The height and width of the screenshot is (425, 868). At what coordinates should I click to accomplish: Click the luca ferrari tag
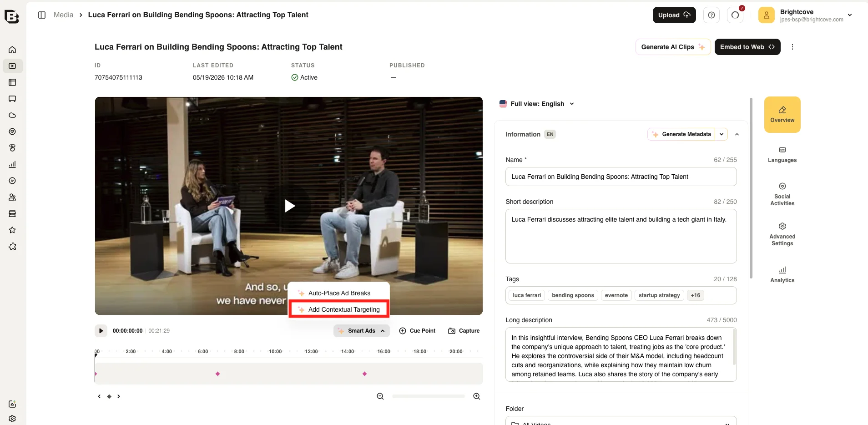[527, 295]
